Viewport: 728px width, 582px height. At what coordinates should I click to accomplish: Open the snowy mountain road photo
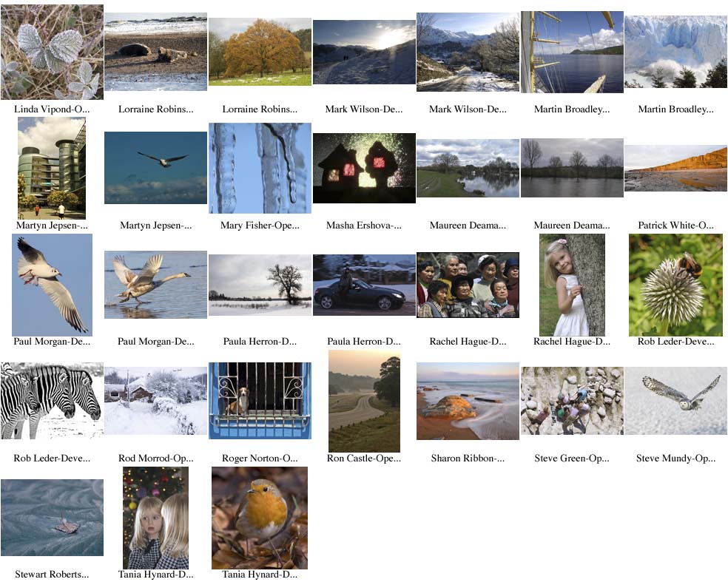coord(468,52)
